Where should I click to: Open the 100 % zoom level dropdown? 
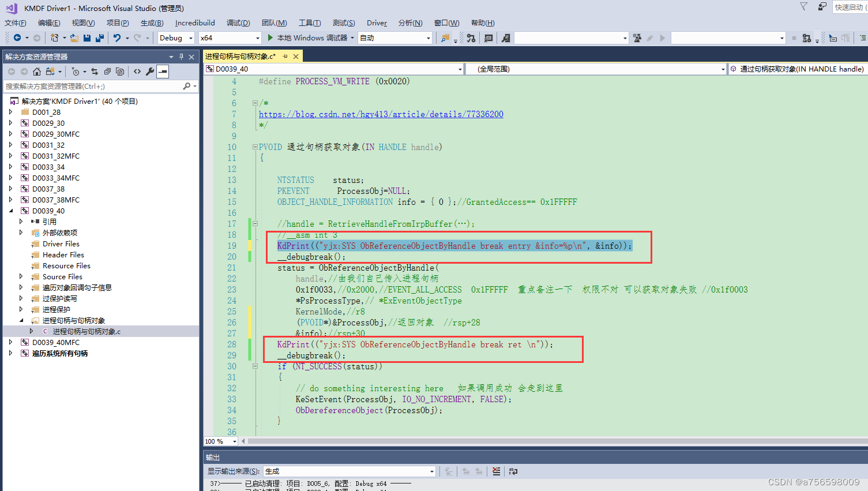221,441
